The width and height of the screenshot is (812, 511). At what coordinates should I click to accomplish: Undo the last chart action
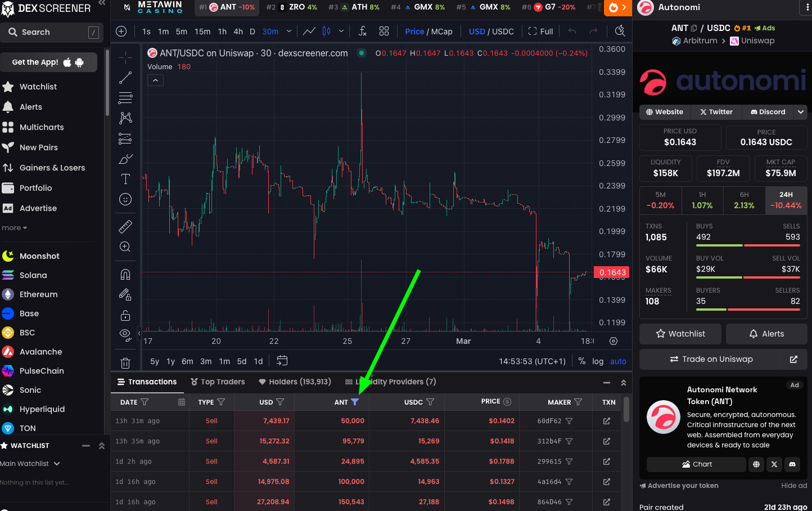[x=572, y=32]
